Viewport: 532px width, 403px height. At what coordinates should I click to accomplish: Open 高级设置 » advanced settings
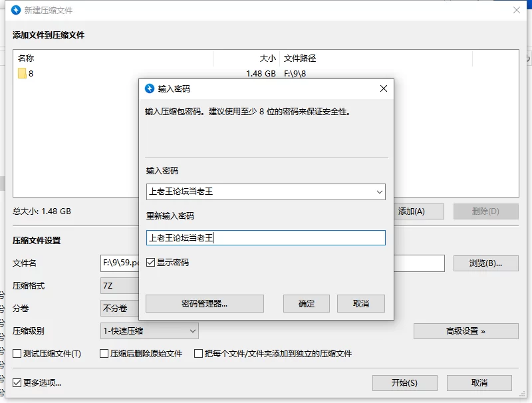466,331
